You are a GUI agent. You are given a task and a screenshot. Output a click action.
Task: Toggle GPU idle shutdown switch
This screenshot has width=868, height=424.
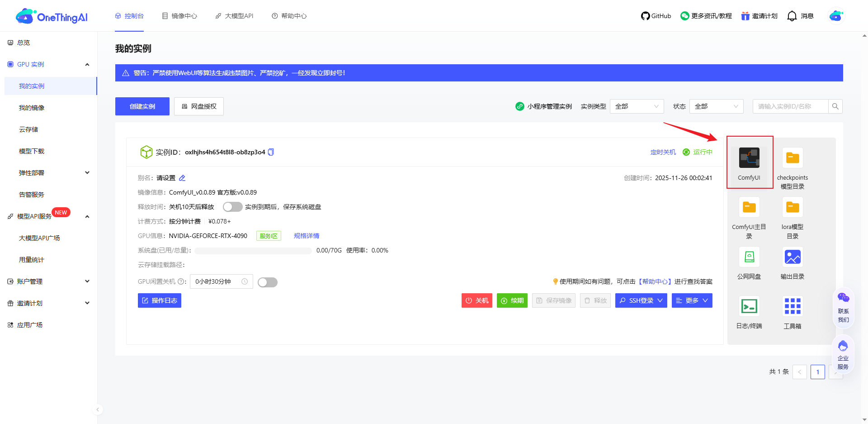(x=268, y=282)
